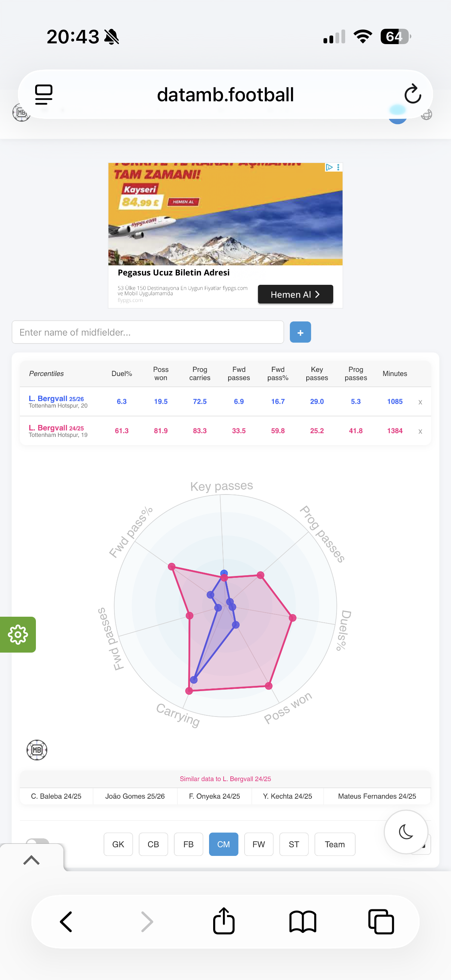451x980 pixels.
Task: Open the Safari page menu (reader) icon
Action: click(44, 94)
